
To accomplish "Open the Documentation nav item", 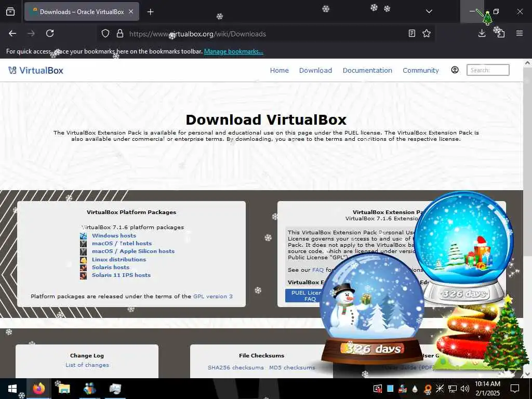I will point(367,70).
